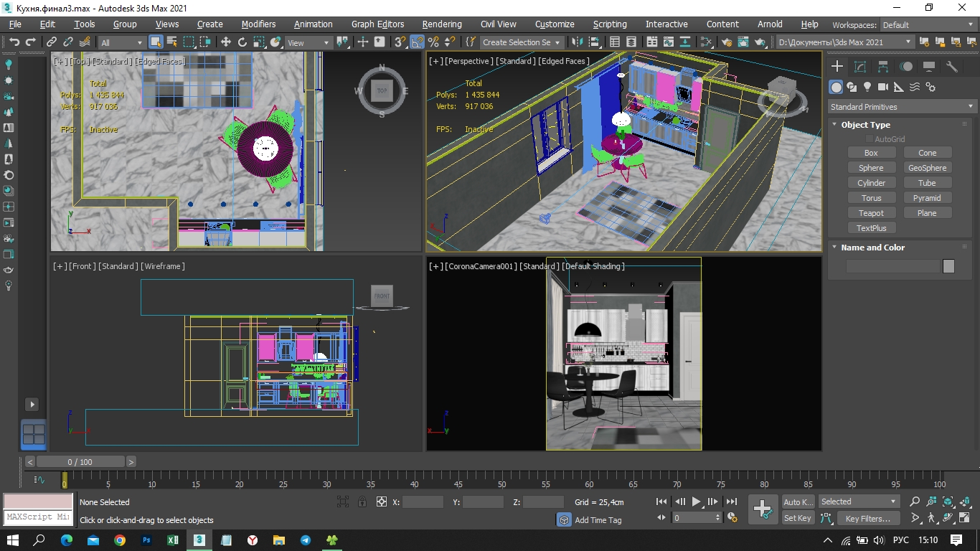This screenshot has width=980, height=551.
Task: Select the Lights category icon
Action: pyautogui.click(x=867, y=87)
